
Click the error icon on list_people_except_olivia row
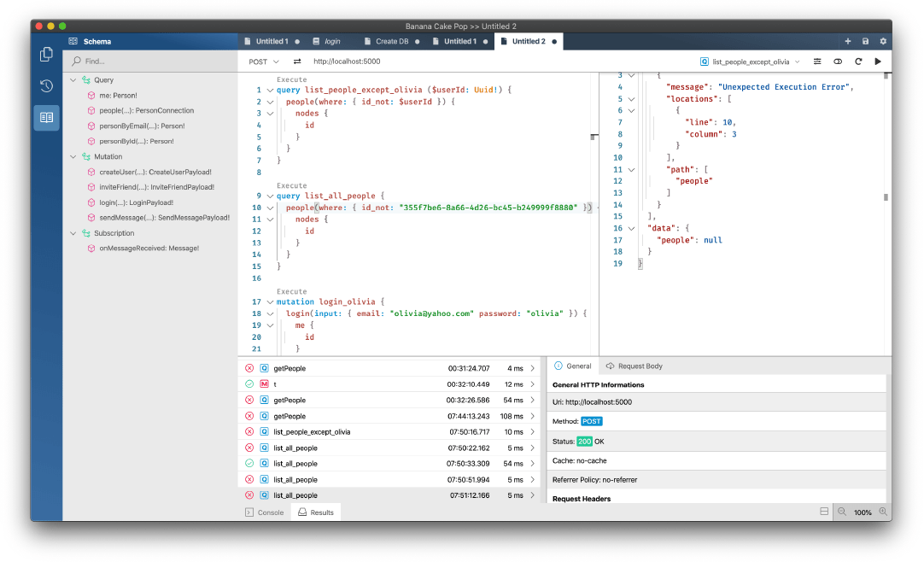(249, 432)
